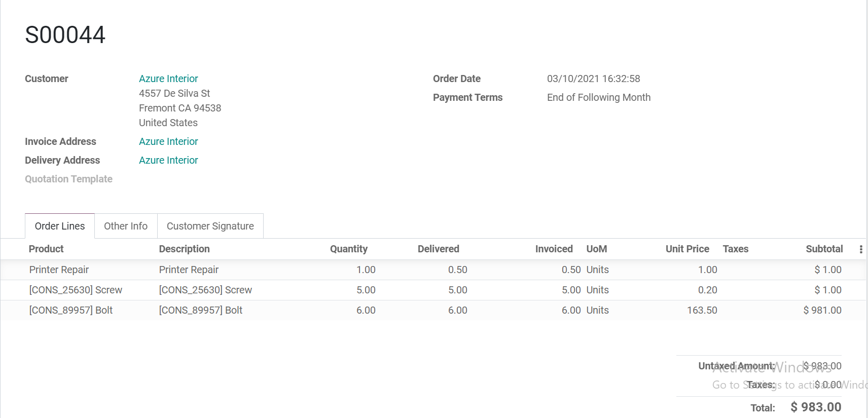Sort by the Invoiced column header
Screen dimensions: 868x418
pyautogui.click(x=554, y=249)
